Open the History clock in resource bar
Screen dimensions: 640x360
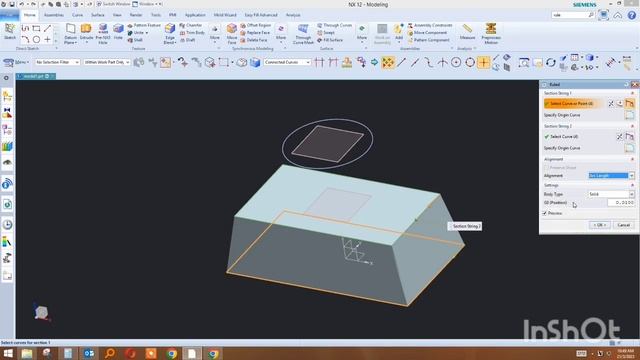click(7, 224)
